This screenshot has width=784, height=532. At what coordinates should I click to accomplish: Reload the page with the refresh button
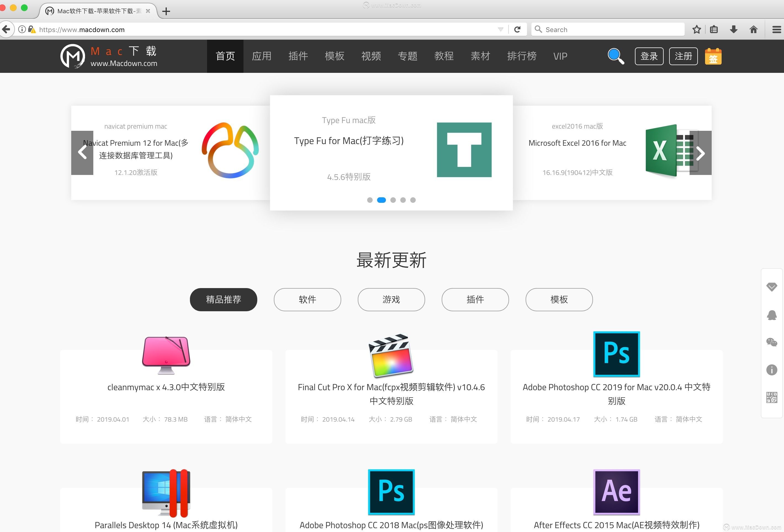517,30
